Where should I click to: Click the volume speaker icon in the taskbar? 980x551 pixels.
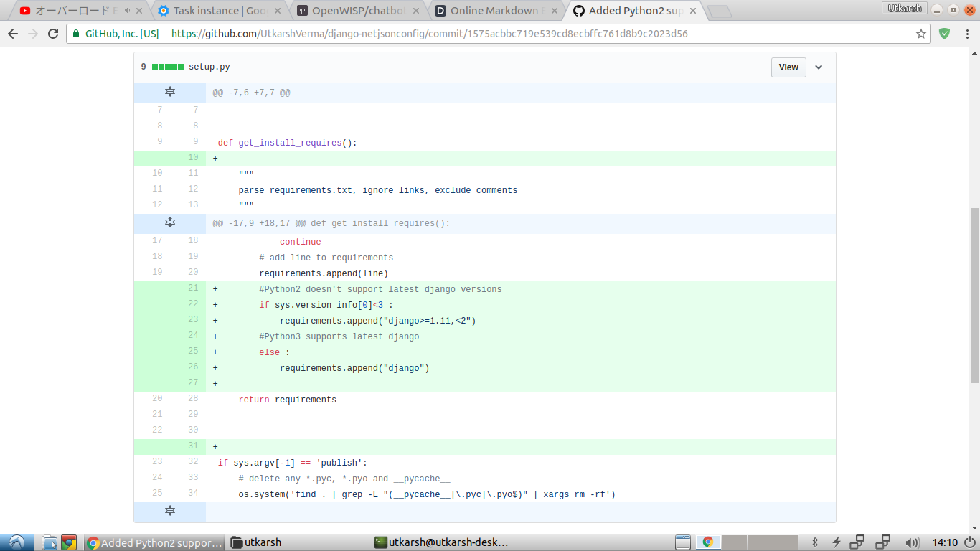(x=913, y=543)
